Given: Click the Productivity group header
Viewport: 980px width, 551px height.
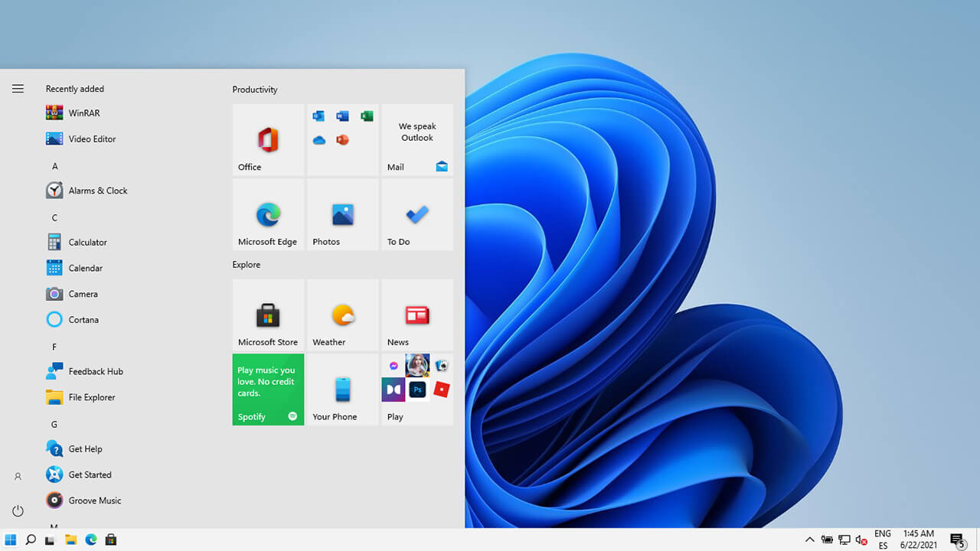Looking at the screenshot, I should click(255, 90).
